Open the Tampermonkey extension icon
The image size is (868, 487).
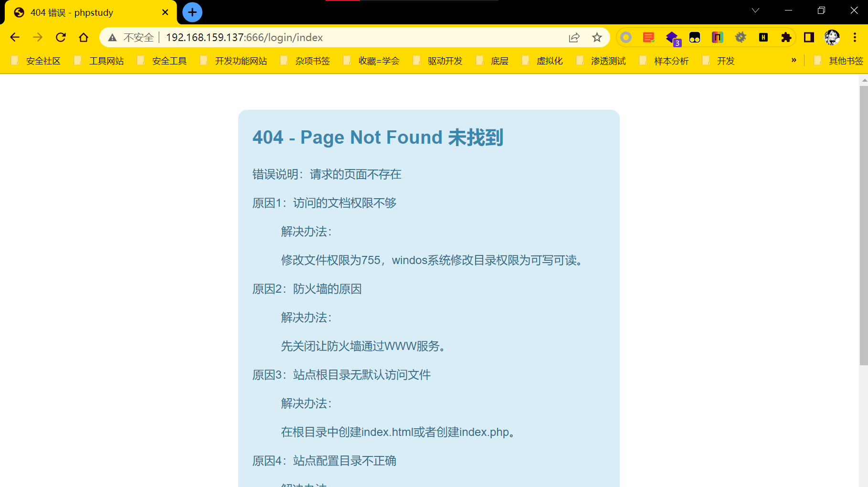click(695, 37)
